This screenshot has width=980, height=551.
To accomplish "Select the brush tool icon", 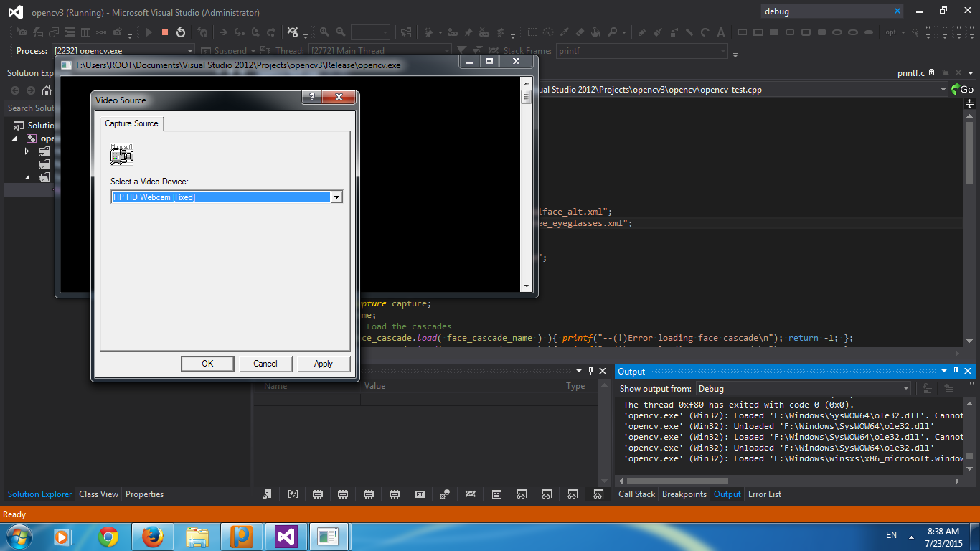I will pos(657,32).
